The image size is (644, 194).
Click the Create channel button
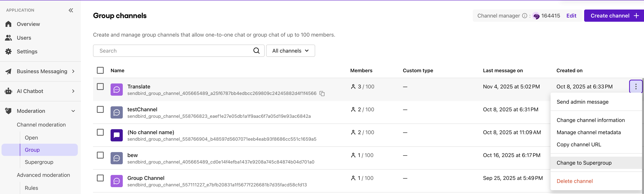[614, 16]
